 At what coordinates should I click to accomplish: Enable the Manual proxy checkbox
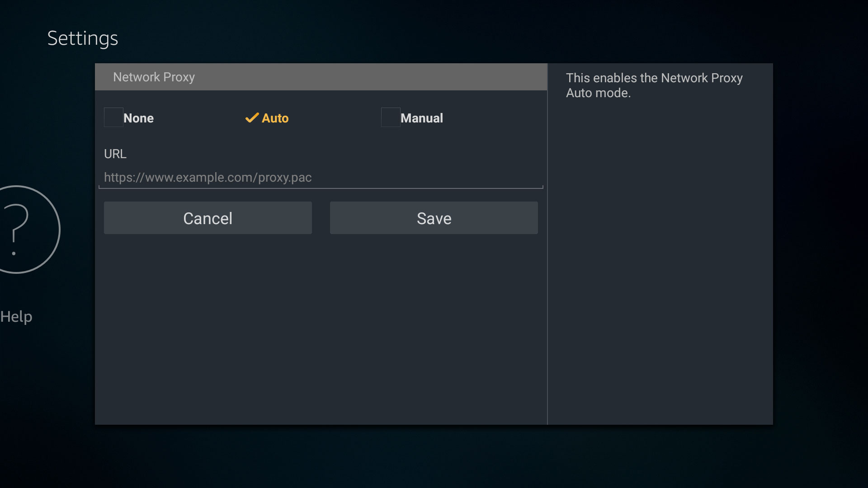coord(390,117)
